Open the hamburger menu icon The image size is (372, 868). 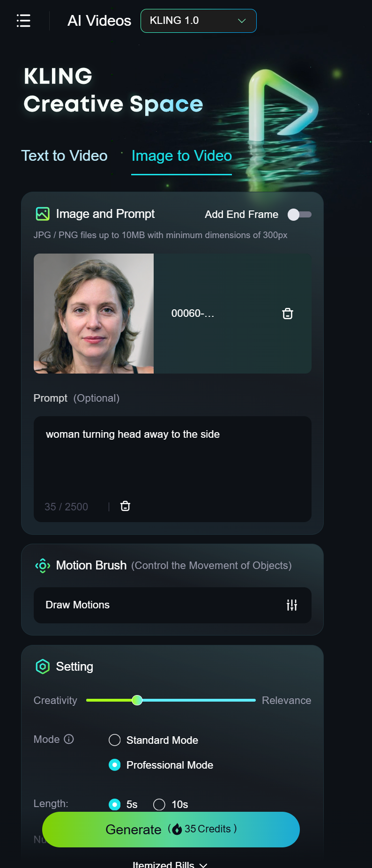(x=23, y=21)
